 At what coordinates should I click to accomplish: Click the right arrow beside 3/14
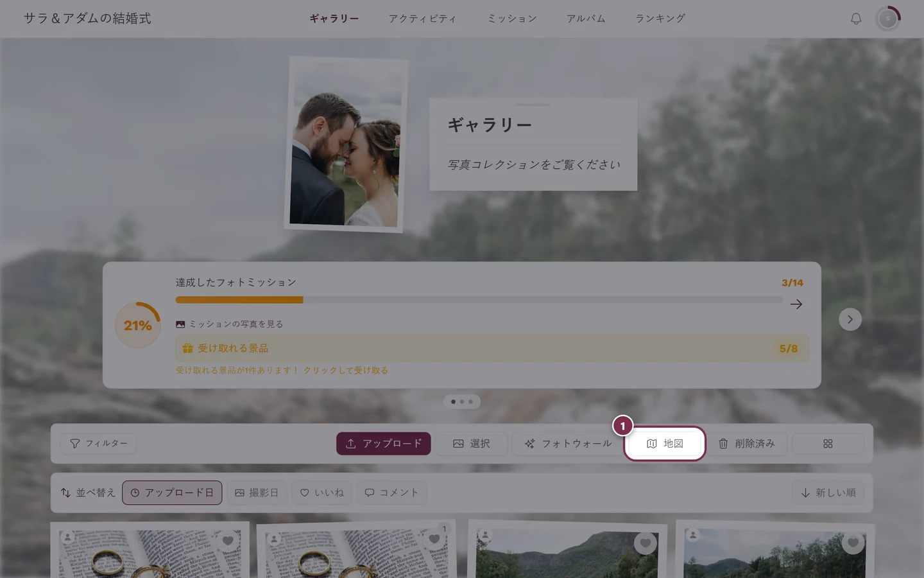click(x=796, y=304)
